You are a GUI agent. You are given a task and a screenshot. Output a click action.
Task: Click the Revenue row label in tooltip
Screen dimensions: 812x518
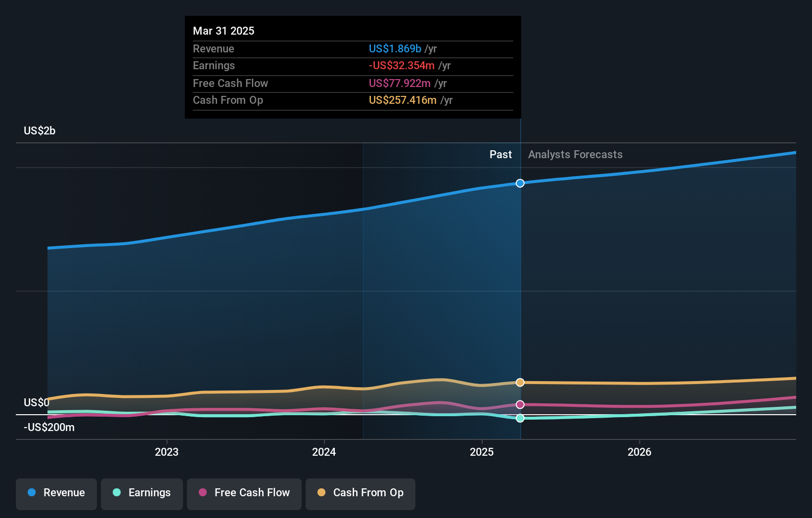(x=214, y=49)
